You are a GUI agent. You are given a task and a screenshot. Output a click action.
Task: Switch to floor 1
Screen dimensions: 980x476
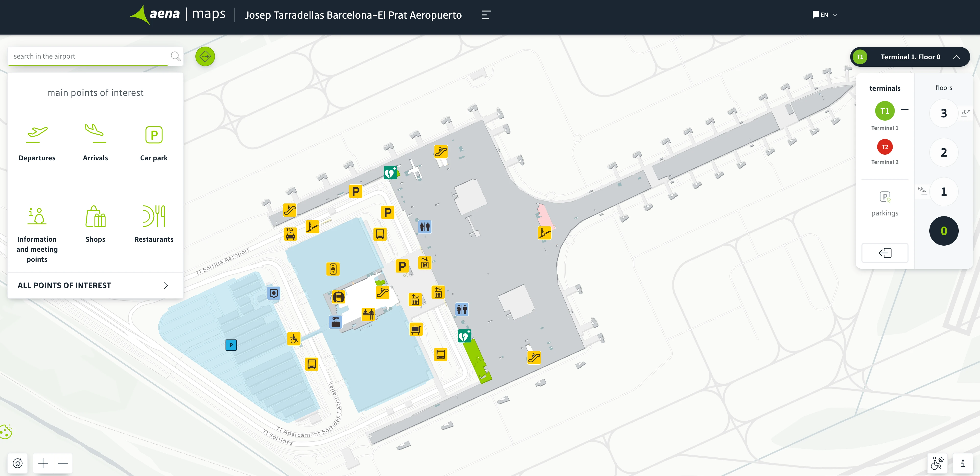click(944, 191)
